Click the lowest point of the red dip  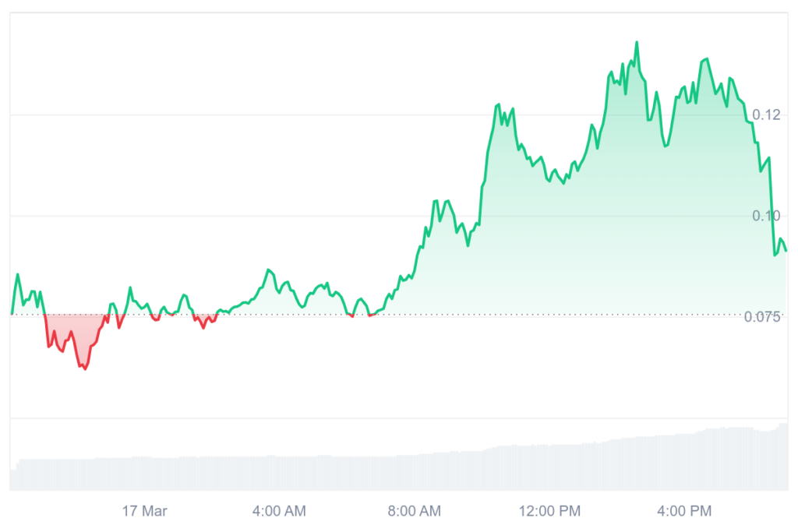[x=85, y=368]
